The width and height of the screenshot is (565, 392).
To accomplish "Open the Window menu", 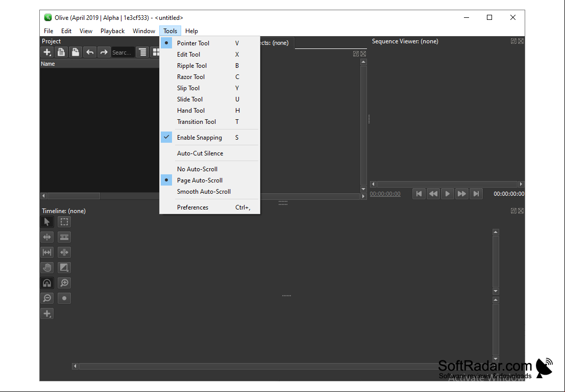I will [x=144, y=31].
